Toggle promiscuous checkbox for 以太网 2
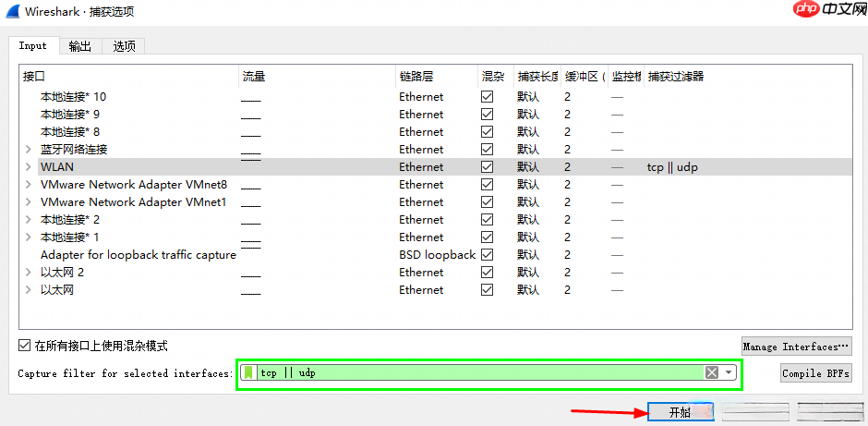Image resolution: width=868 pixels, height=426 pixels. click(488, 273)
